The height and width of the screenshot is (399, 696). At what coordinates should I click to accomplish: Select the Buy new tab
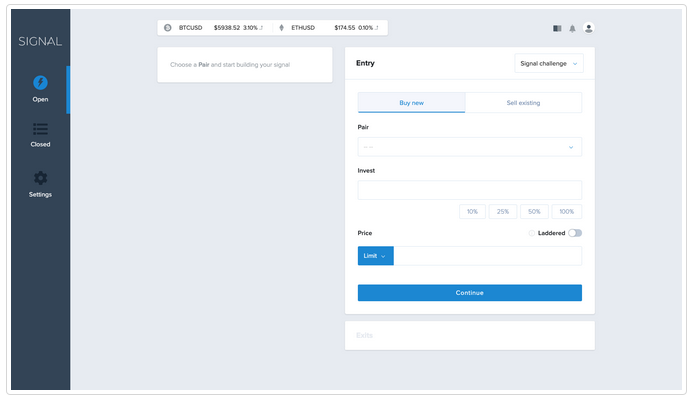411,103
